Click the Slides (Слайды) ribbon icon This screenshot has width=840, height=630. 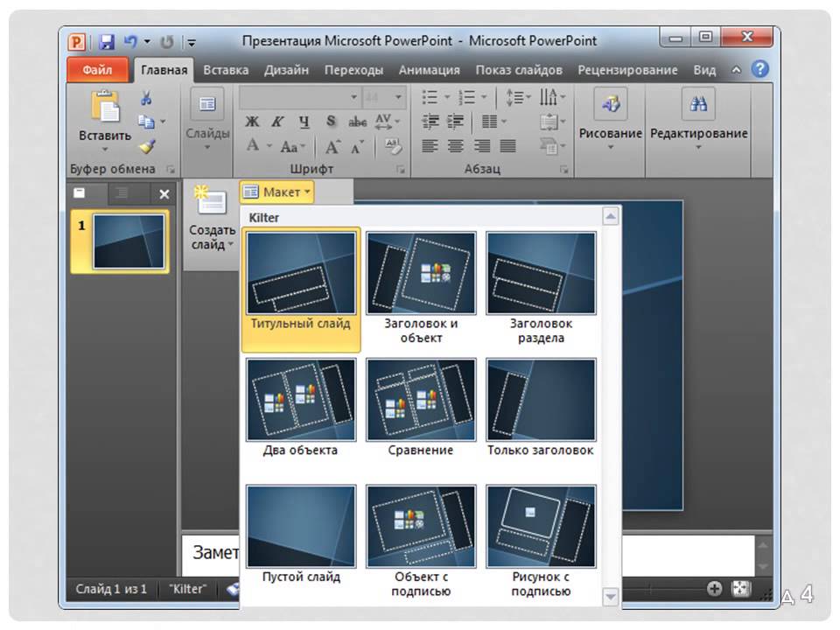pos(206,104)
